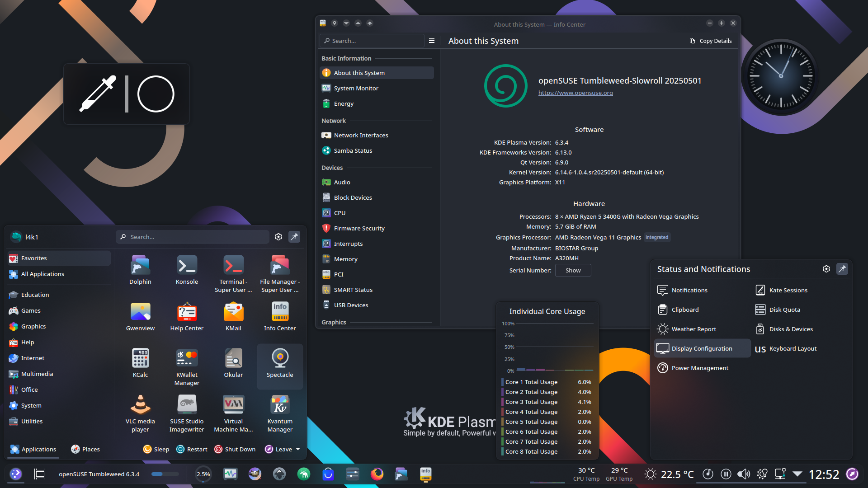
Task: Click the volume icon in the system tray
Action: click(743, 474)
